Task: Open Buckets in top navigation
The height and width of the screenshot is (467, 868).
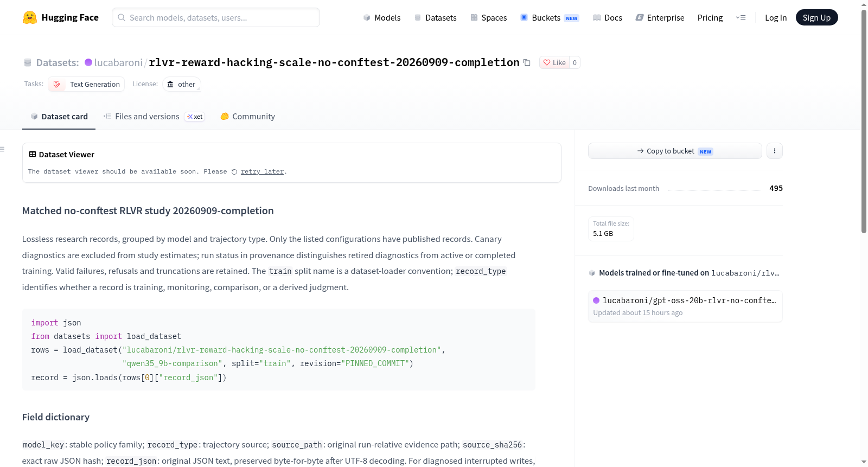Action: click(550, 17)
